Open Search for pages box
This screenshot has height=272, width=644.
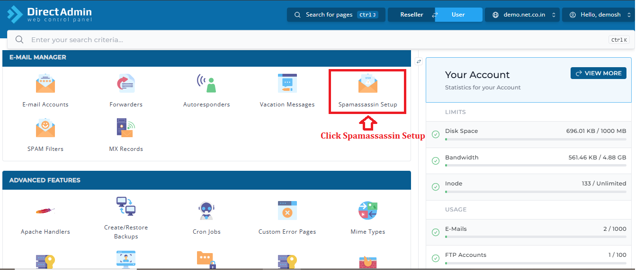pos(336,15)
